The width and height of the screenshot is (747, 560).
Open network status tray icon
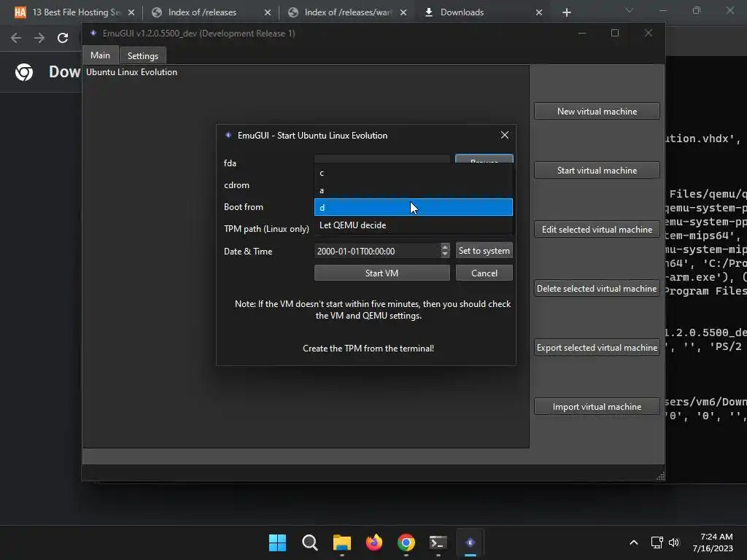pos(657,542)
